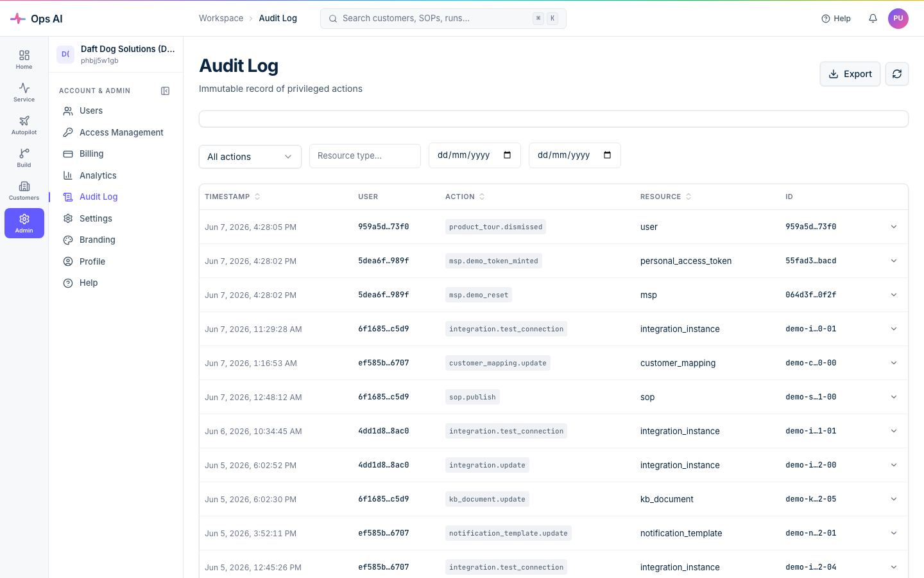This screenshot has width=924, height=578.
Task: Sort by the Action column arrows
Action: (x=482, y=197)
